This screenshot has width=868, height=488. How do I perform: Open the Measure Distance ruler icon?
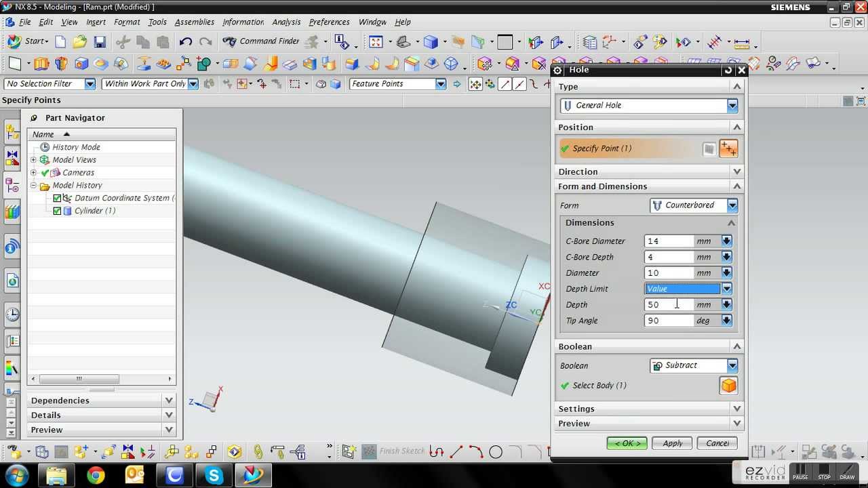742,43
